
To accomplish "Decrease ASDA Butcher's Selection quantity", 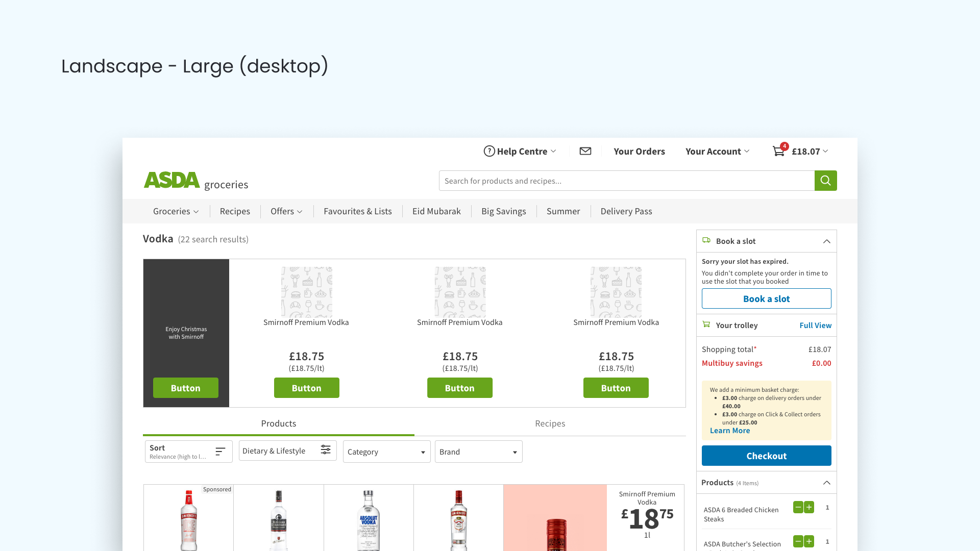I will (798, 541).
